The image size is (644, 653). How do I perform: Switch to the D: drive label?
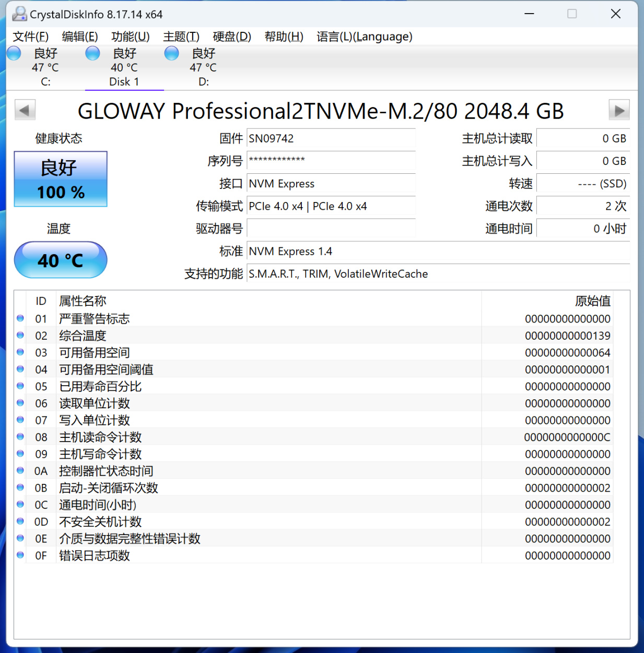coord(204,82)
